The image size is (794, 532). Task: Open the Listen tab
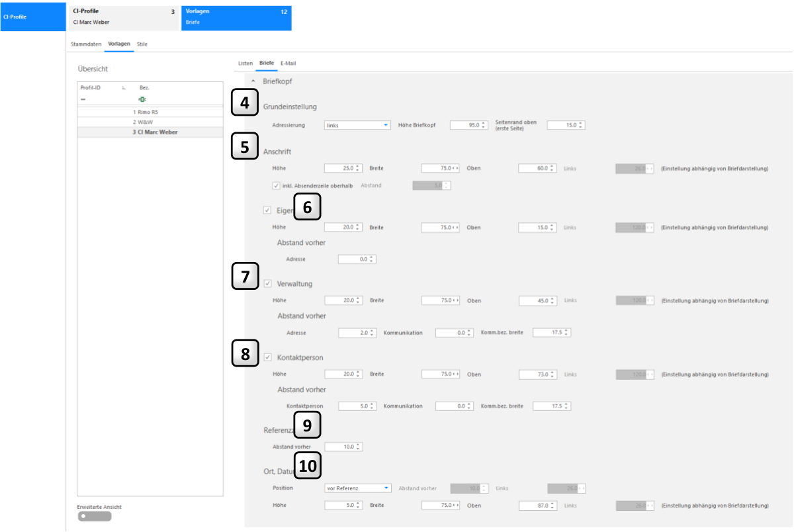point(245,63)
